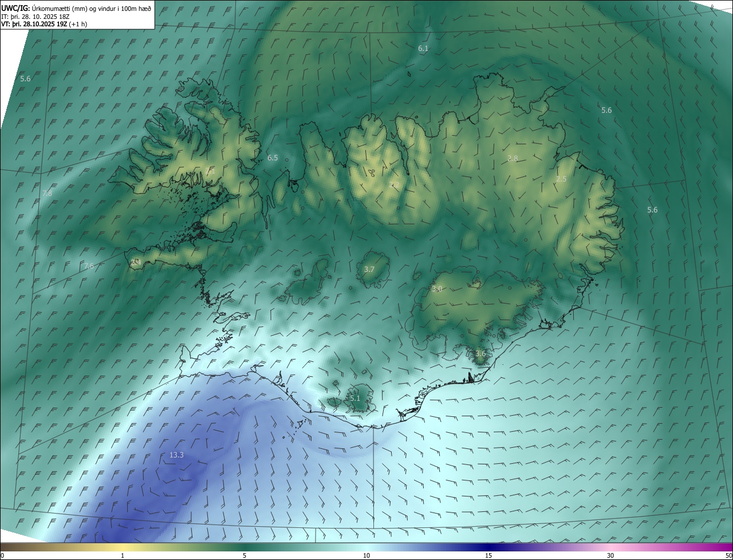Click the 3.0 value on the large ice cap
This screenshot has width=733, height=560.
coord(437,289)
